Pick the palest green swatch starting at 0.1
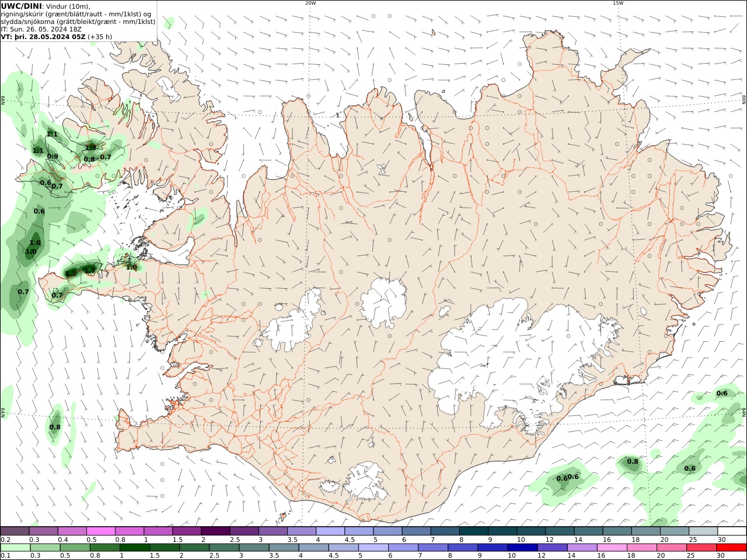This screenshot has height=560, width=747. click(15, 548)
